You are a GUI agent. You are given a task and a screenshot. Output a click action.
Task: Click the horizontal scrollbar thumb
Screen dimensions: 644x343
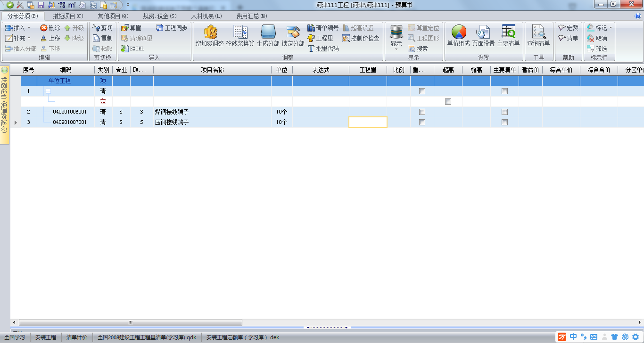[x=131, y=323]
